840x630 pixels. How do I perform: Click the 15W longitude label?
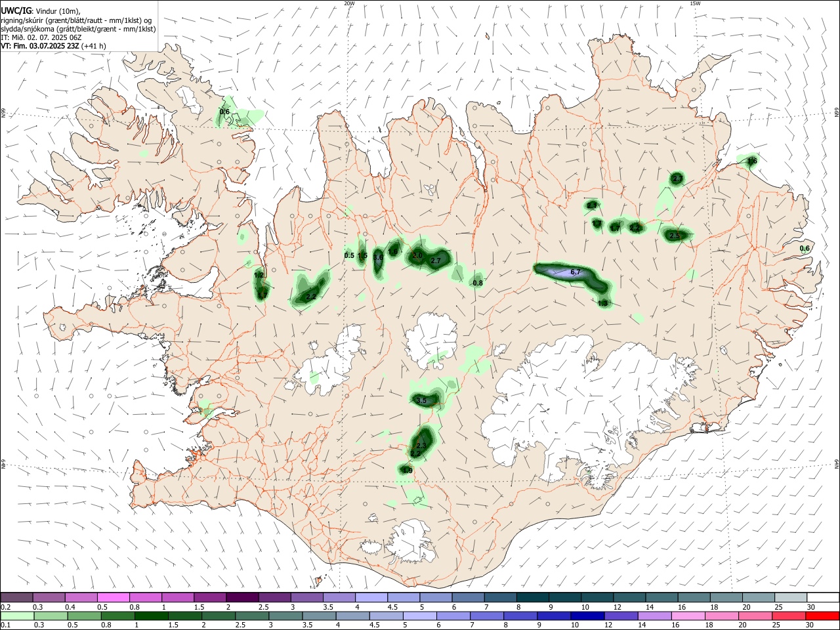point(695,3)
